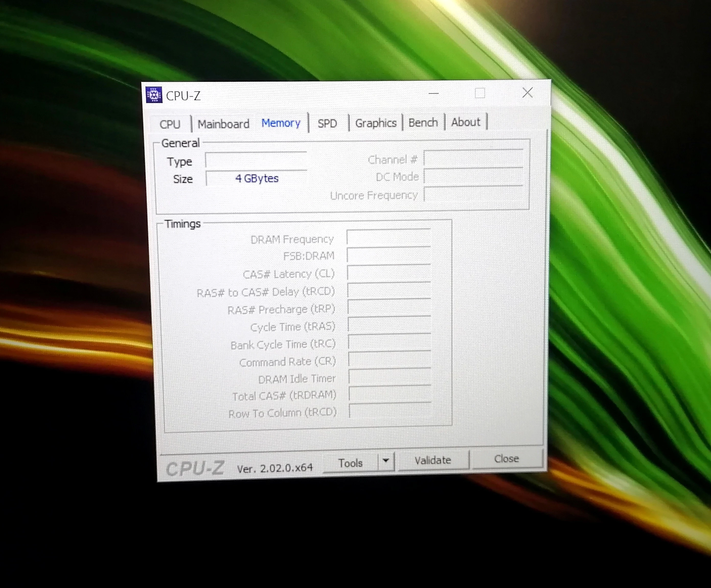The height and width of the screenshot is (588, 711).
Task: Expand the Tools dropdown arrow
Action: tap(386, 461)
